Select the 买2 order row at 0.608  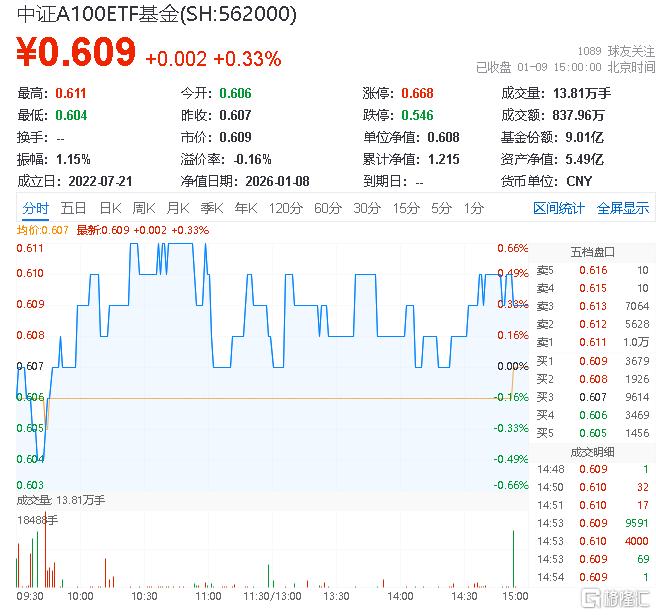(592, 379)
